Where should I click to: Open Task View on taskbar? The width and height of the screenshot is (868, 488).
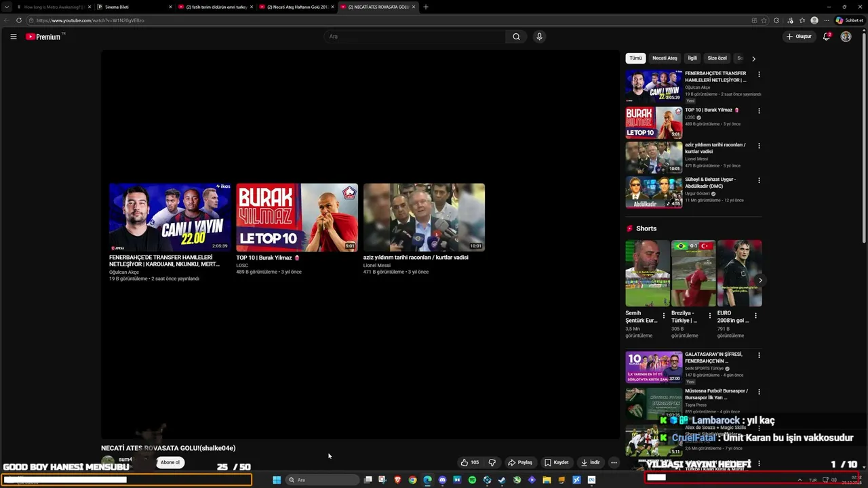coord(368,480)
